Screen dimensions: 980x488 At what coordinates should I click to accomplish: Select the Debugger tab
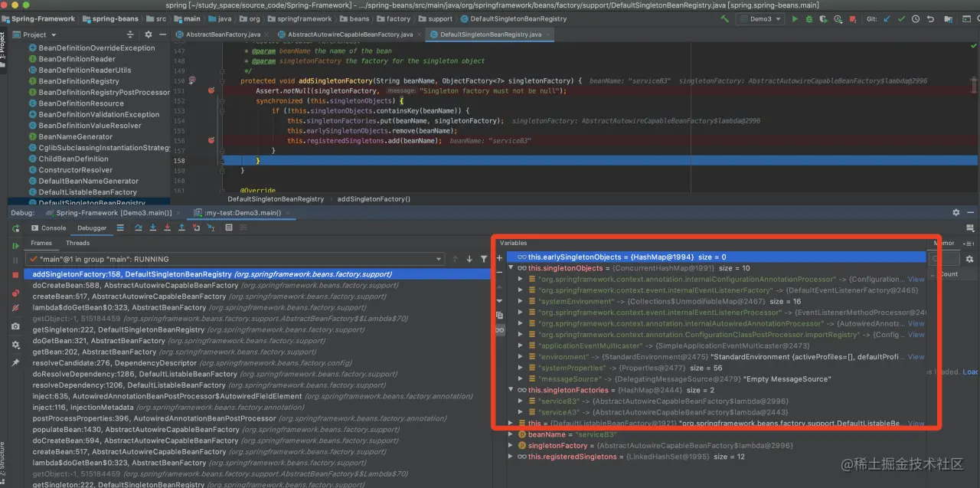92,228
